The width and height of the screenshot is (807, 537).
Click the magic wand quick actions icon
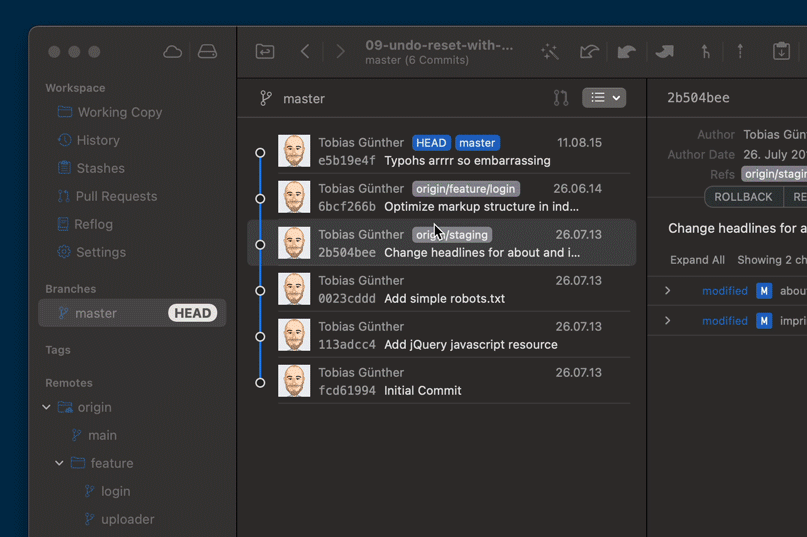click(x=549, y=52)
